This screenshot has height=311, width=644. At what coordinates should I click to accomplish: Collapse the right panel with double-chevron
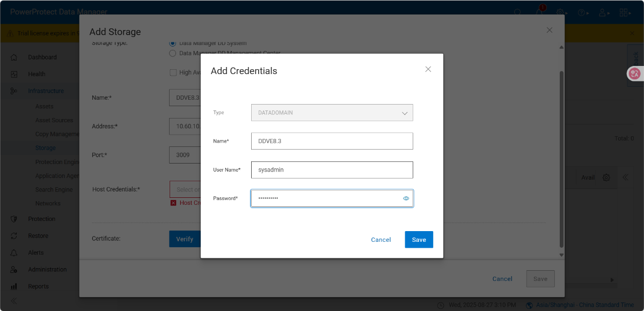pos(625,177)
